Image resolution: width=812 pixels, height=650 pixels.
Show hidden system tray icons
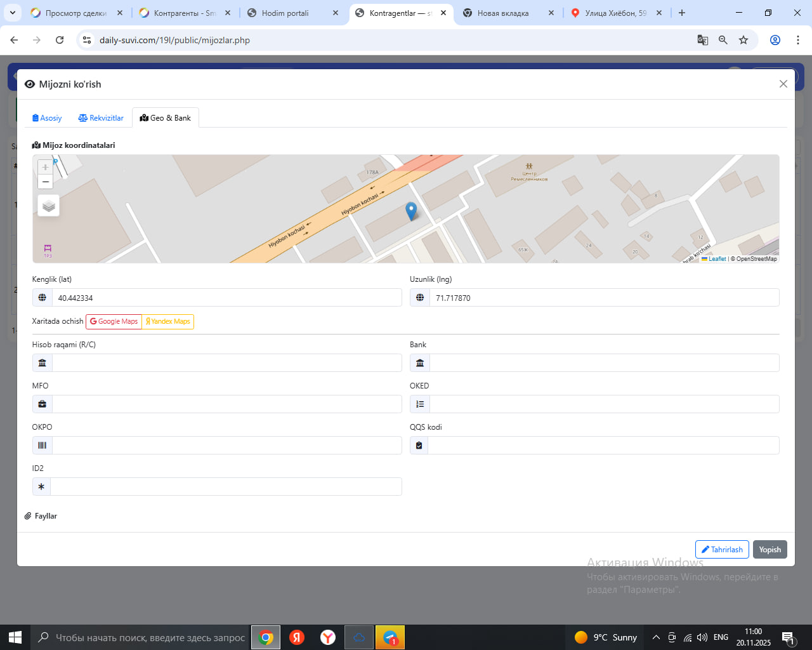656,637
